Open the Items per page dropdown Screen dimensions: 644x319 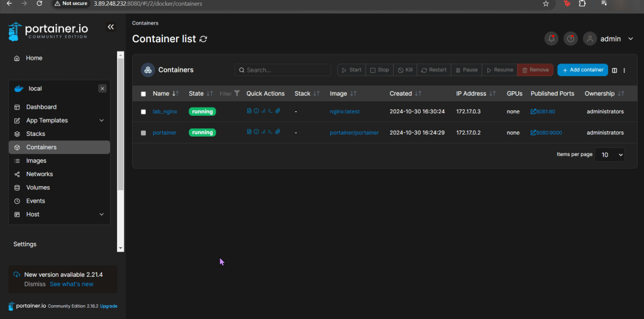pyautogui.click(x=609, y=154)
